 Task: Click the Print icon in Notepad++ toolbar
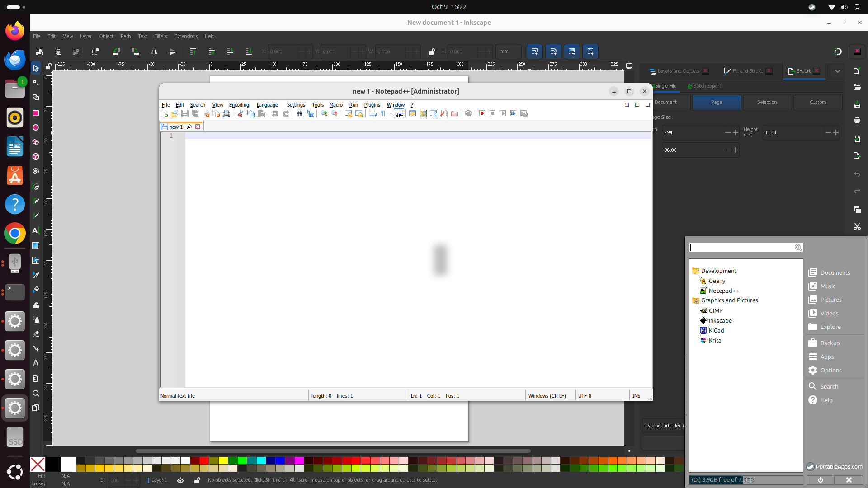(226, 113)
